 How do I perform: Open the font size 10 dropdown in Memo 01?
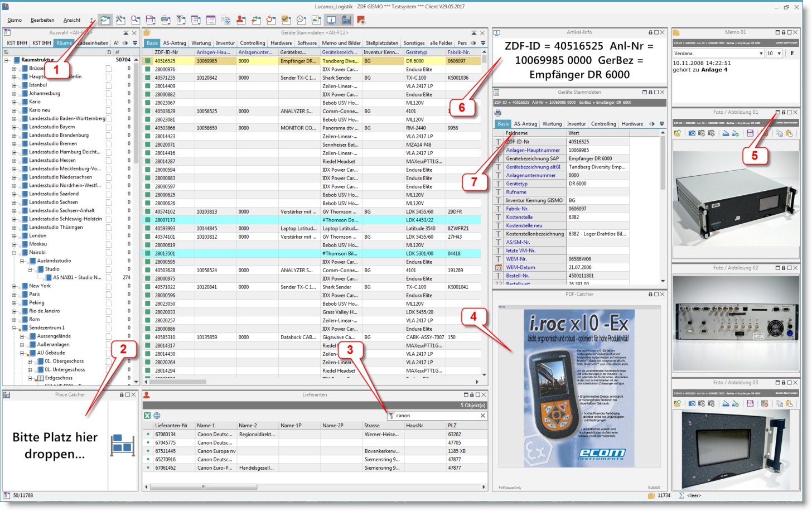click(x=779, y=54)
